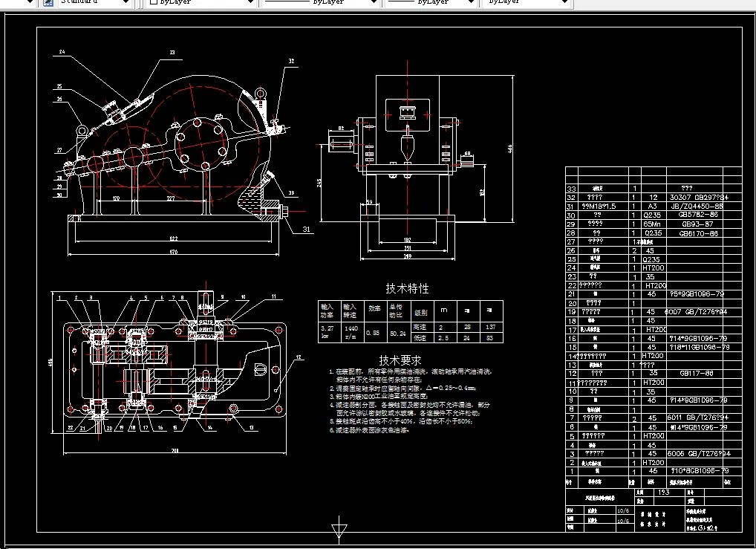Click the A3 material cell in row 31

(x=652, y=206)
